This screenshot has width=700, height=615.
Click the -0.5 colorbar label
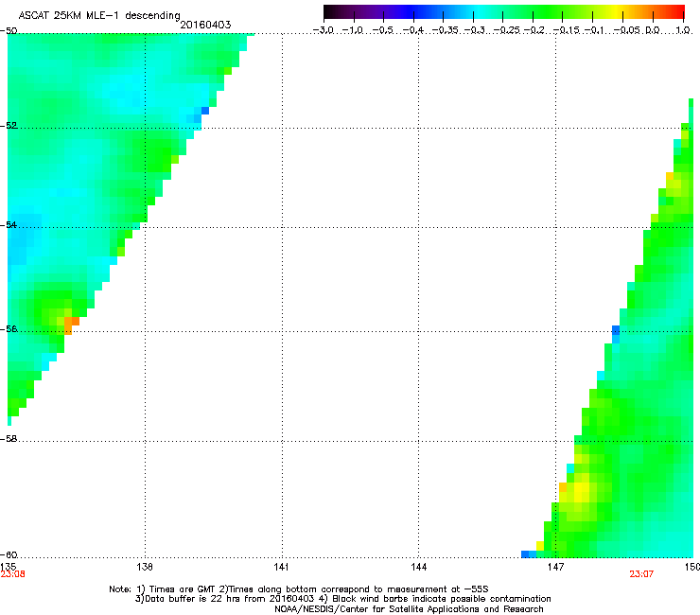point(383,30)
